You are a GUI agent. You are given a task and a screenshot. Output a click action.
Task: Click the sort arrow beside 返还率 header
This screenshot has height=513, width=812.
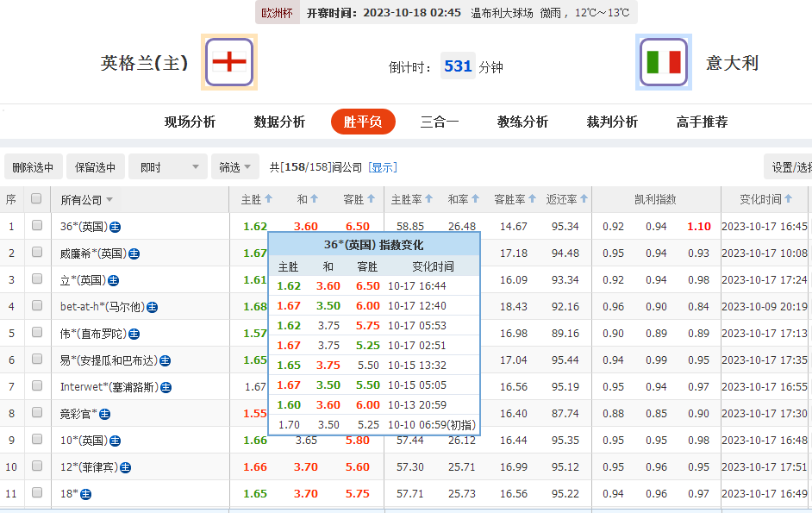click(584, 199)
